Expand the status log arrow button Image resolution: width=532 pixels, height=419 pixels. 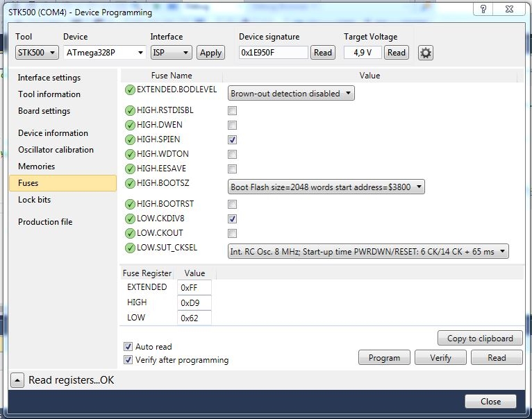[x=17, y=380]
